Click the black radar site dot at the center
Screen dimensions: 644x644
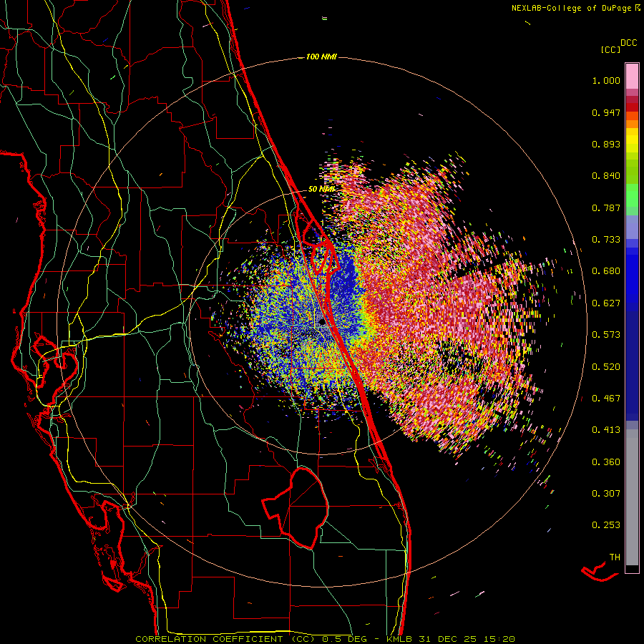(x=323, y=323)
